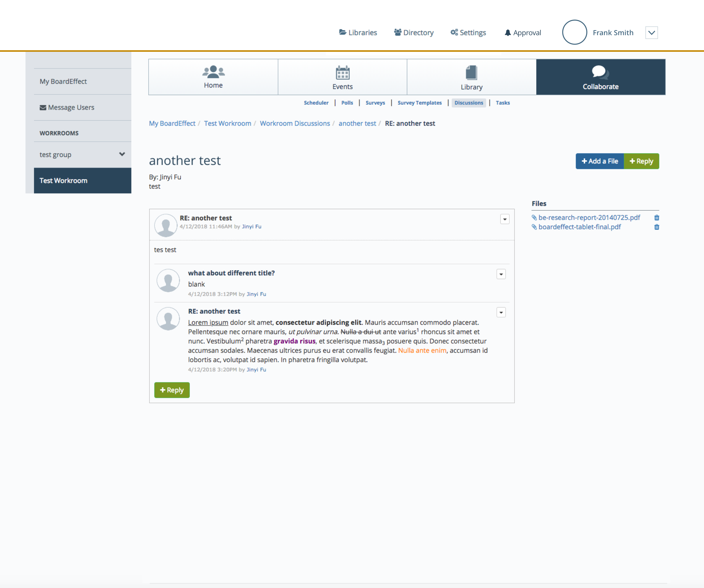Switch to the Discussions sub-tab
704x588 pixels.
pyautogui.click(x=468, y=103)
